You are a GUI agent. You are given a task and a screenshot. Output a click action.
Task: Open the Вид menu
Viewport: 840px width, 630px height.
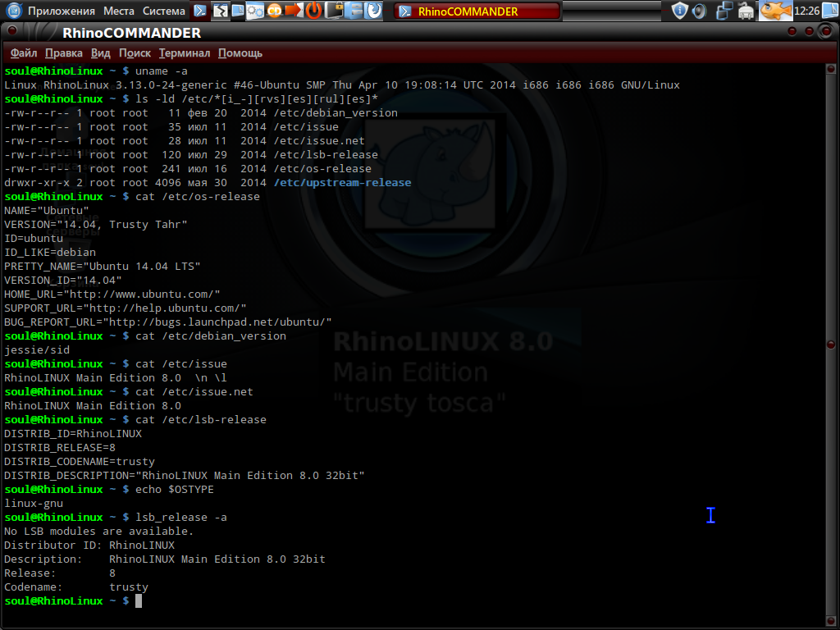[x=100, y=53]
